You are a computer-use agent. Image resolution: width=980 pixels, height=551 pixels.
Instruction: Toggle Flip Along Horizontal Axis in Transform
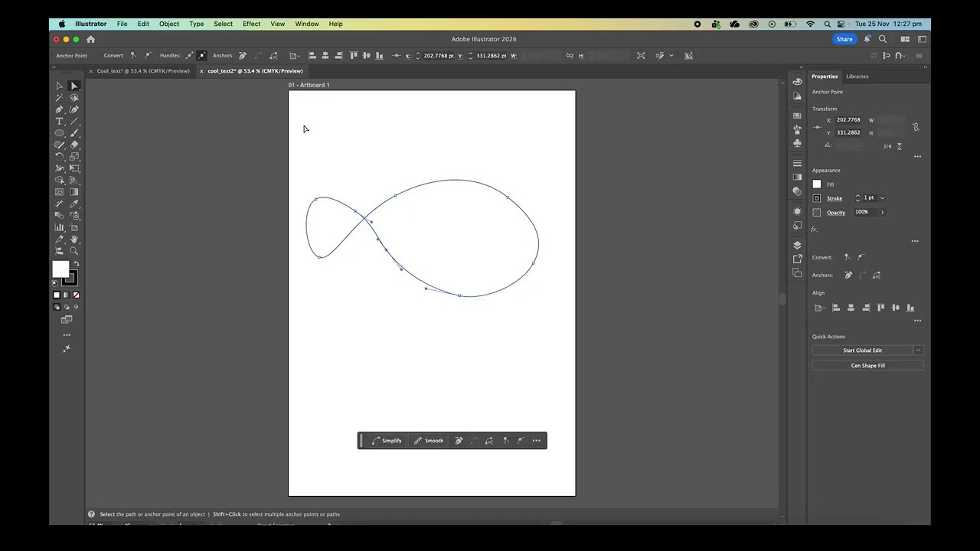[887, 146]
